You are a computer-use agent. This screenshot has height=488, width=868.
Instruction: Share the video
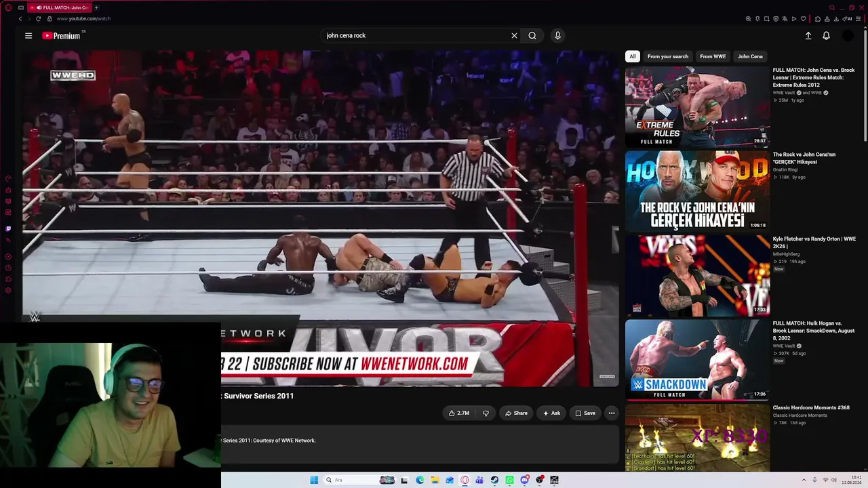[516, 413]
